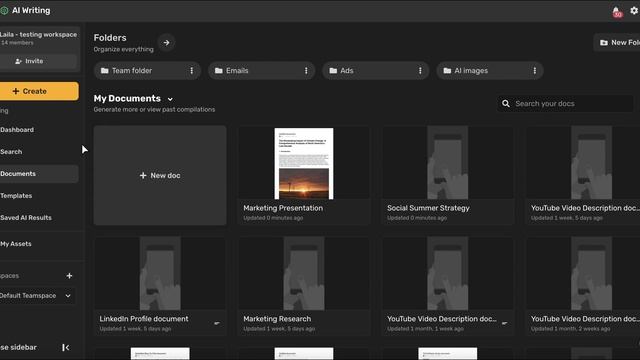
Task: Click the AI Writing logo icon
Action: [4, 11]
